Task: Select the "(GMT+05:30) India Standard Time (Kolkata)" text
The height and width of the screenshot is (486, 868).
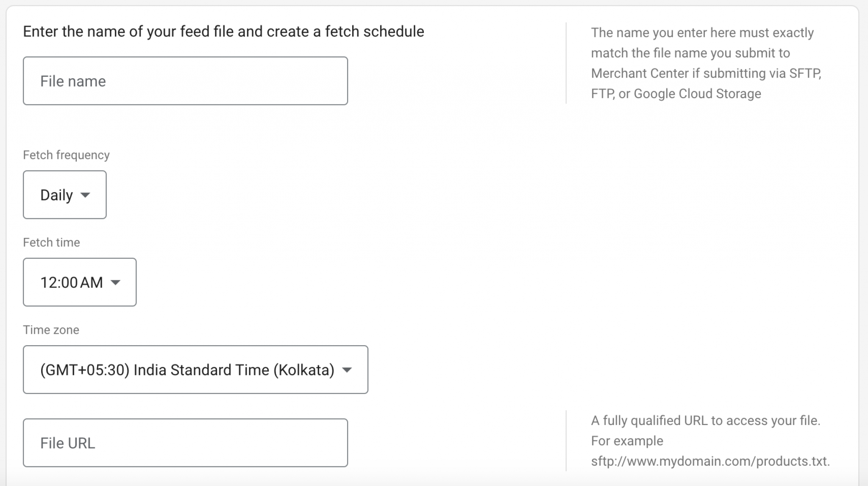Action: click(x=187, y=370)
